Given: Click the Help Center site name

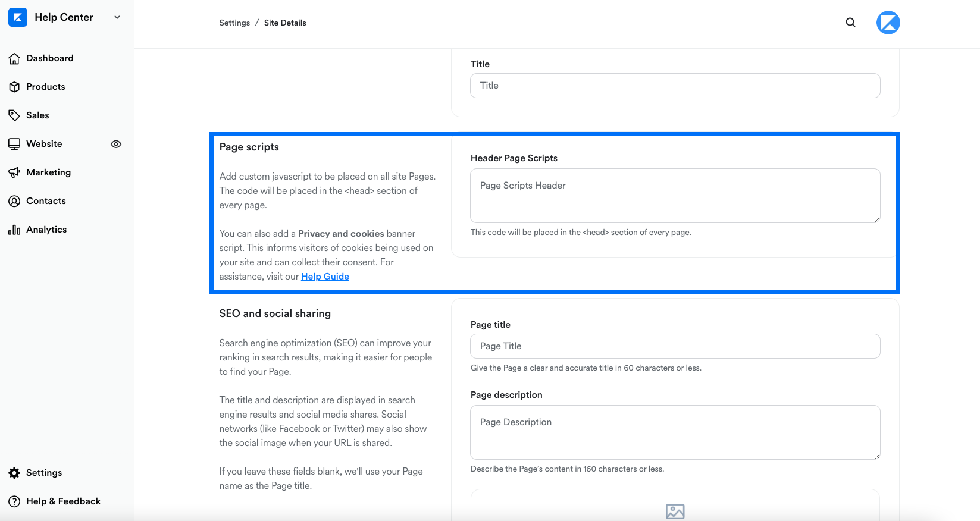Looking at the screenshot, I should [64, 17].
